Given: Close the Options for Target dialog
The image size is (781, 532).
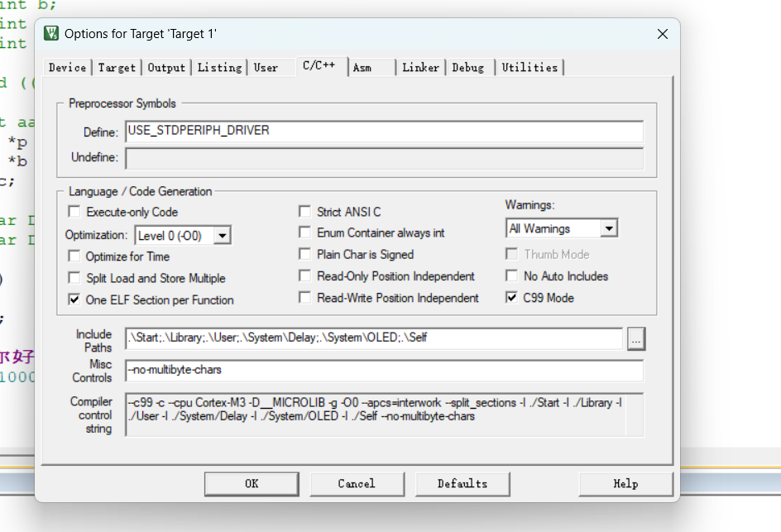Looking at the screenshot, I should click(x=662, y=34).
